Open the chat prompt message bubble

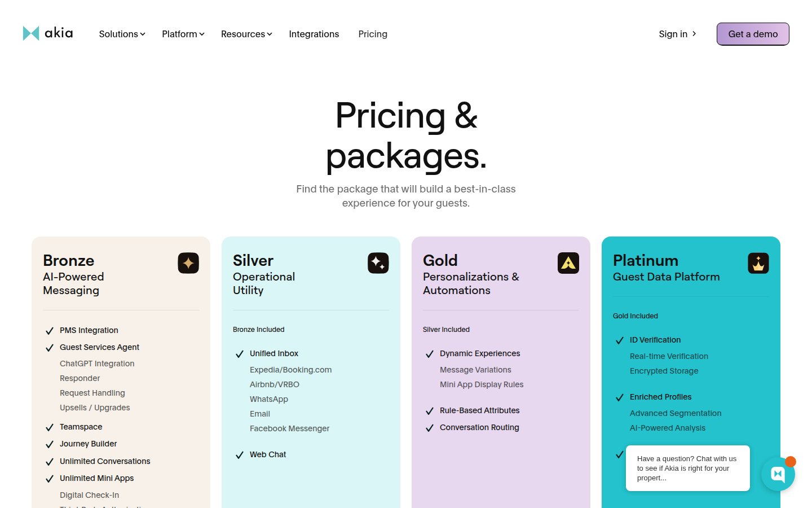point(687,468)
